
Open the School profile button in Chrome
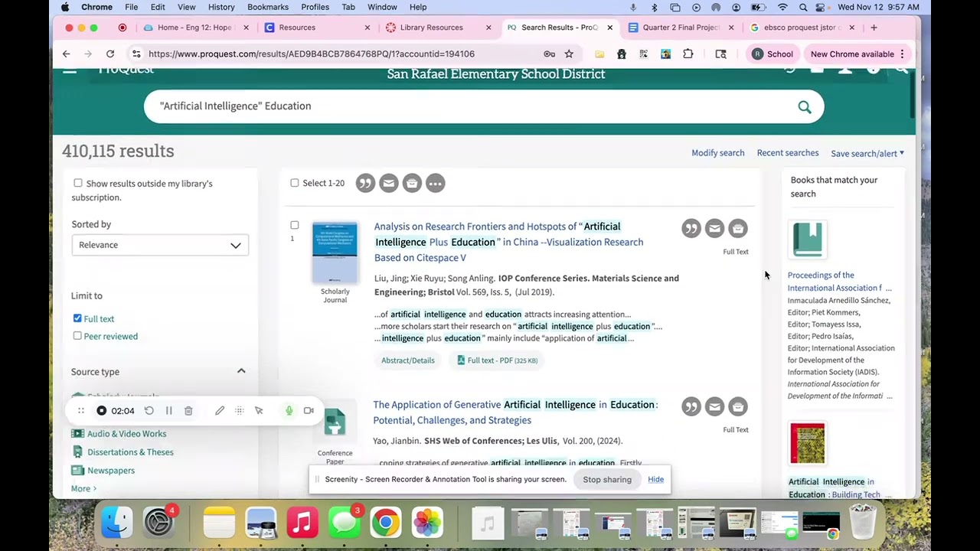tap(773, 54)
